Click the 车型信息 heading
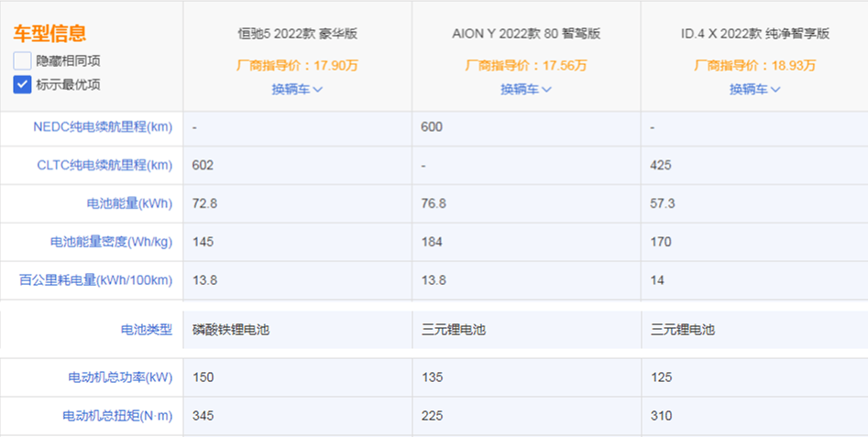868x437 pixels. [x=49, y=33]
